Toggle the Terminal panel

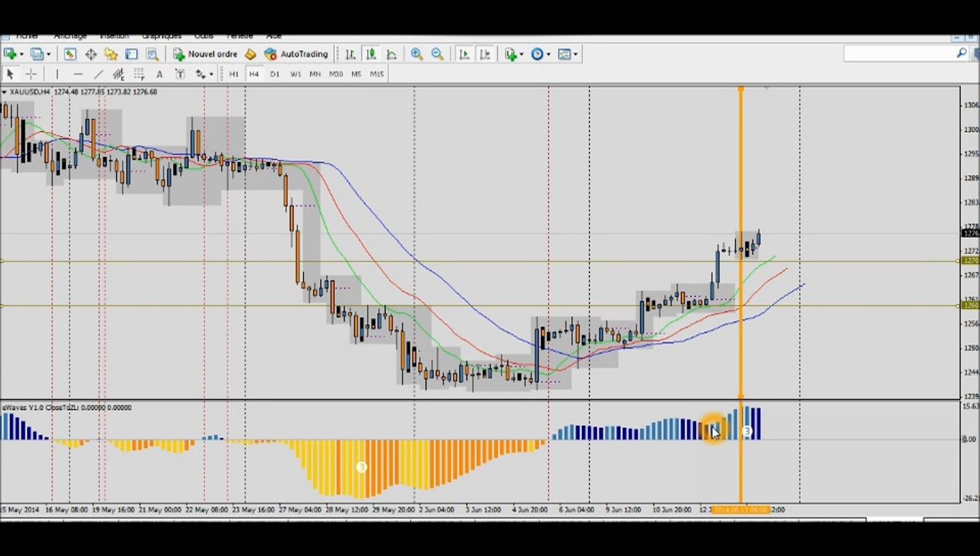pyautogui.click(x=131, y=54)
